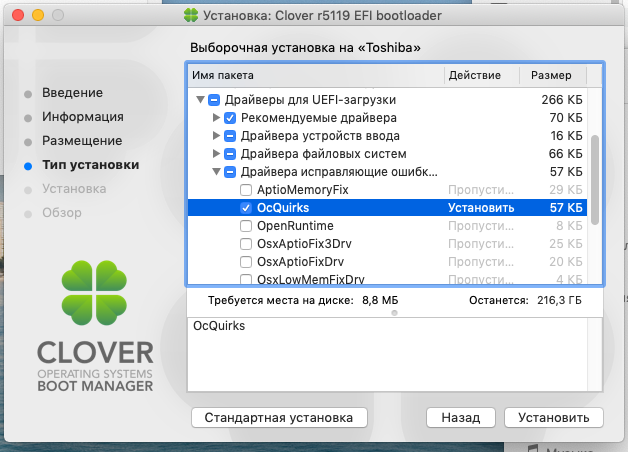The image size is (628, 452).
Task: Click heading 'Выборочная установка на «Toshiba»'
Action: 305,48
